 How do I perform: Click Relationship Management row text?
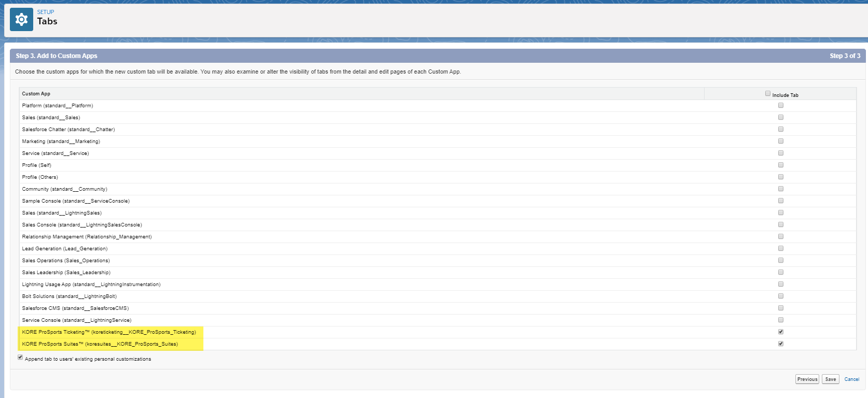87,237
